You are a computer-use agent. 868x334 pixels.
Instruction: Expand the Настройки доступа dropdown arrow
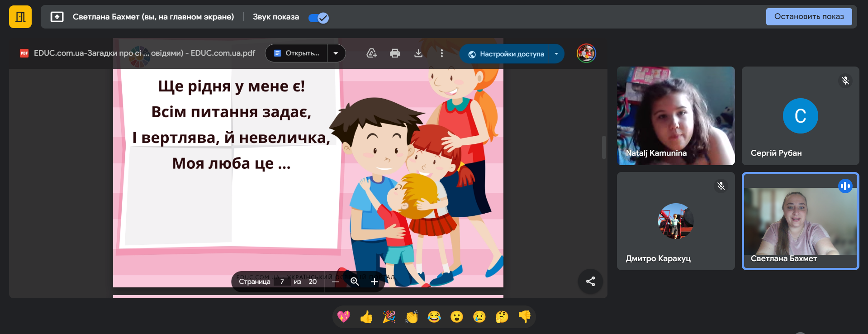pos(556,54)
